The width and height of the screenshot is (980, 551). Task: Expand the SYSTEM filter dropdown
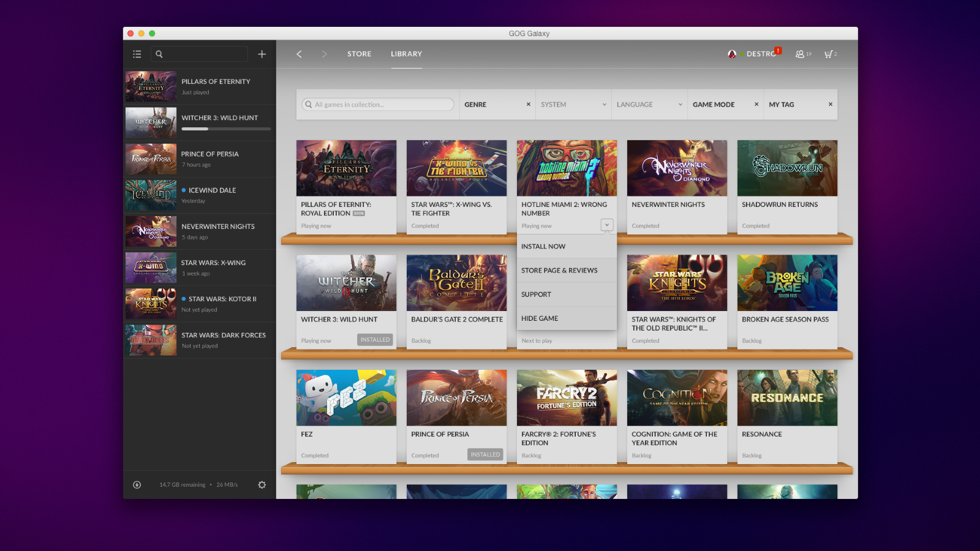[604, 104]
